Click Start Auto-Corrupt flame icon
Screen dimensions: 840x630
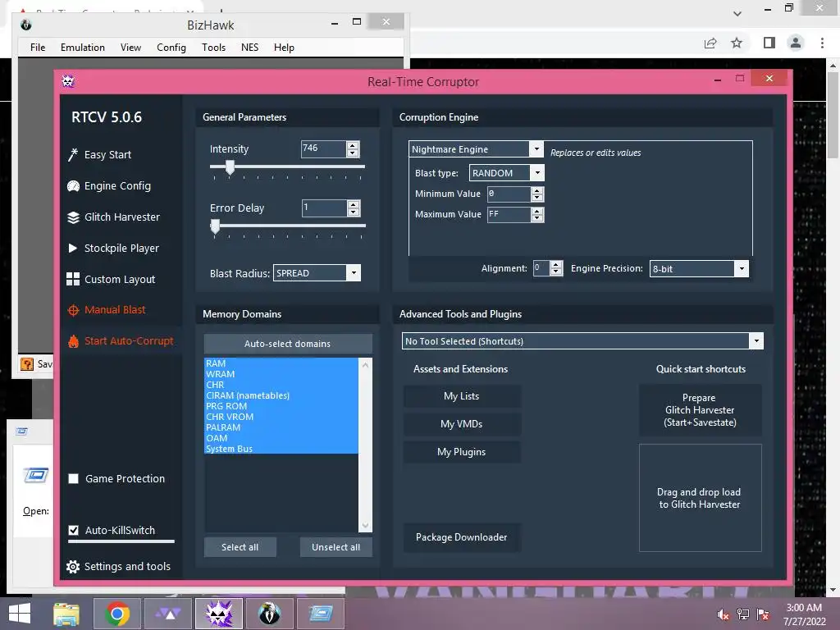(73, 341)
